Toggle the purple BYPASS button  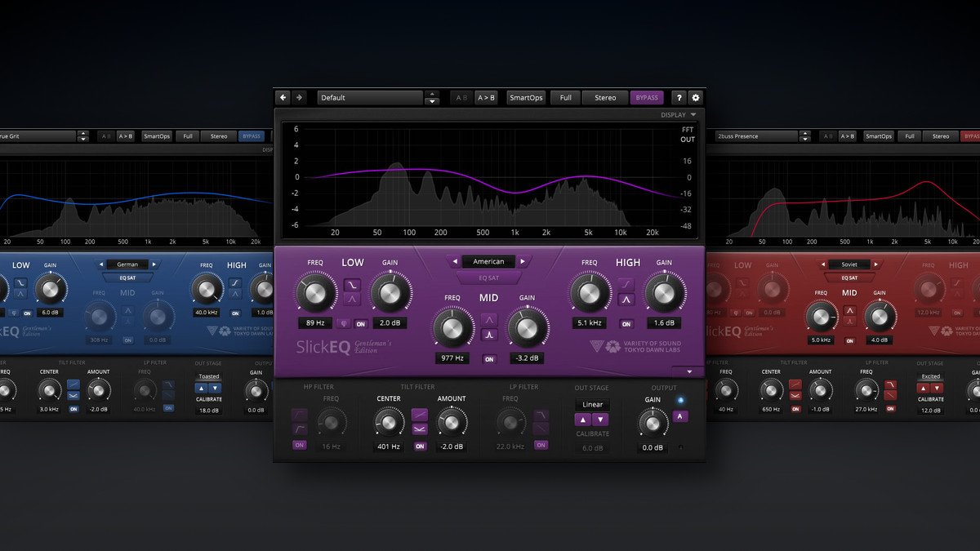[647, 98]
